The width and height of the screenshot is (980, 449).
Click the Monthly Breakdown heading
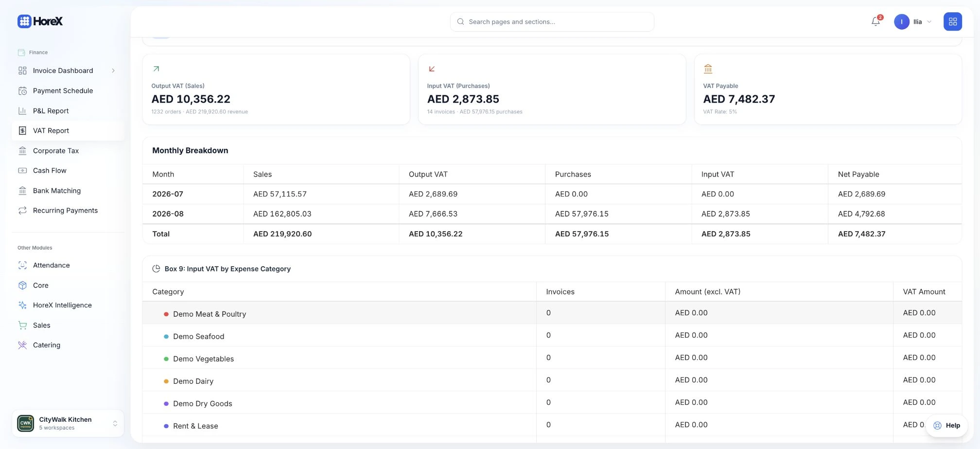[x=190, y=151]
